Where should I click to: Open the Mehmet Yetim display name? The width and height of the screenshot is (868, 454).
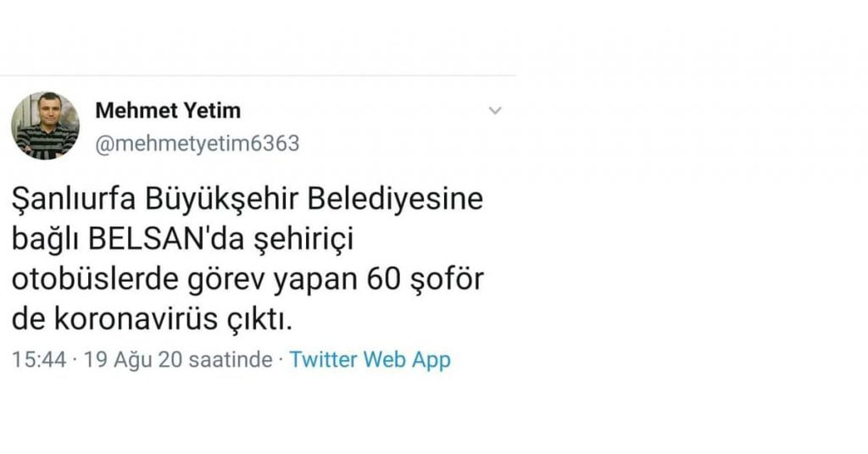tap(169, 111)
